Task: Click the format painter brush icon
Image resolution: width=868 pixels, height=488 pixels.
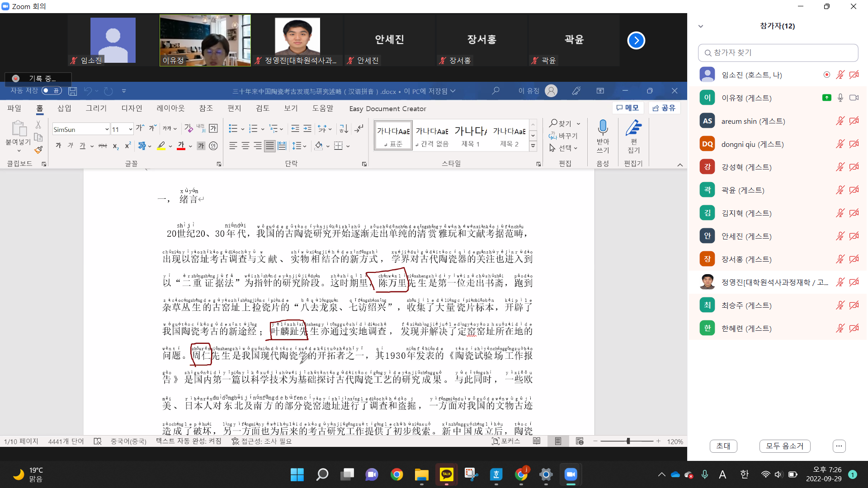Action: [x=38, y=150]
